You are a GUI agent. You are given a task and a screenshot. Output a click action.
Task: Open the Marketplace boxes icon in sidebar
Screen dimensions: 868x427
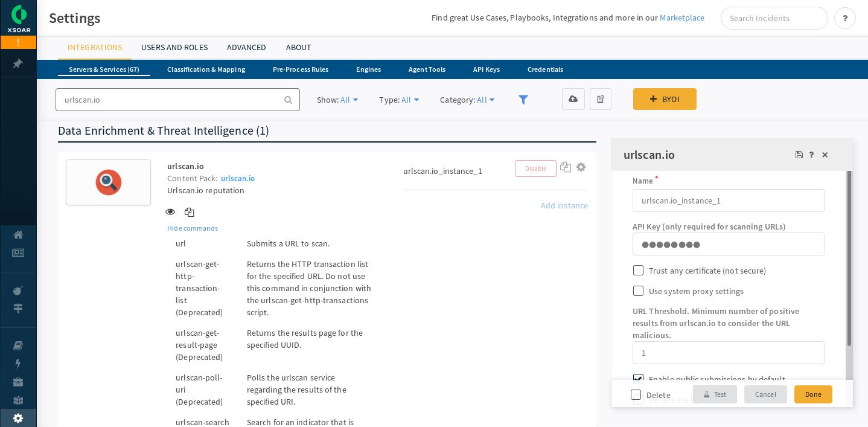coord(18,400)
